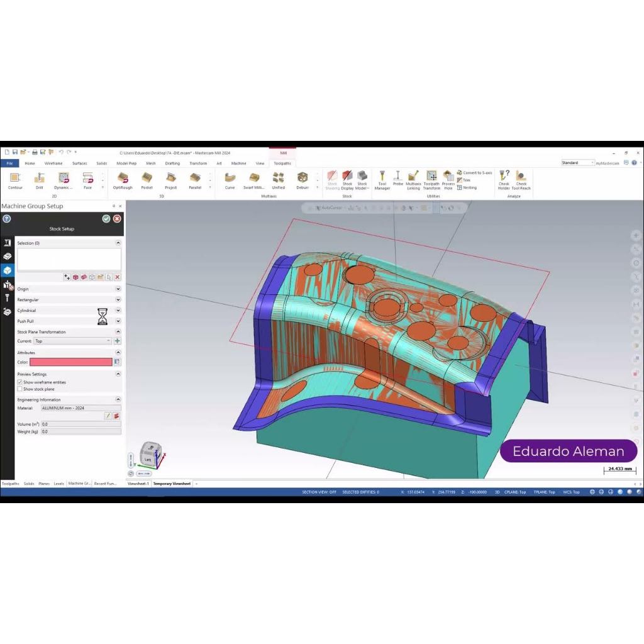The image size is (644, 644).
Task: Pick the 3D Pocket toolpath
Action: pyautogui.click(x=147, y=180)
